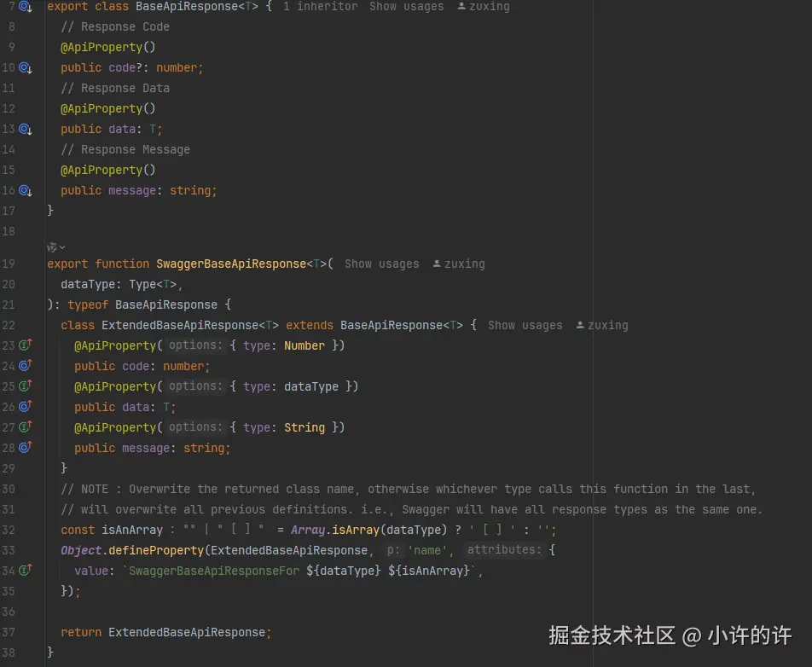
Task: Click '// Response Code' comment
Action: [x=115, y=27]
